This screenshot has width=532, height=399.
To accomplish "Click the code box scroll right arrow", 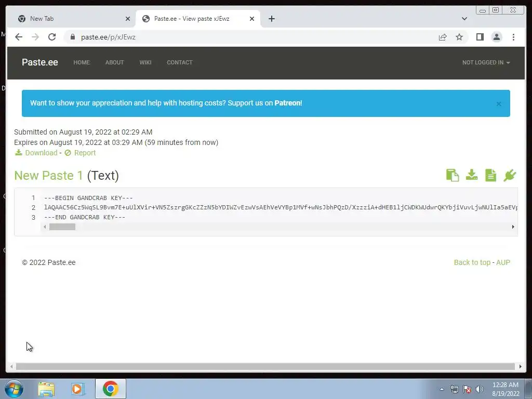I will coord(513,227).
